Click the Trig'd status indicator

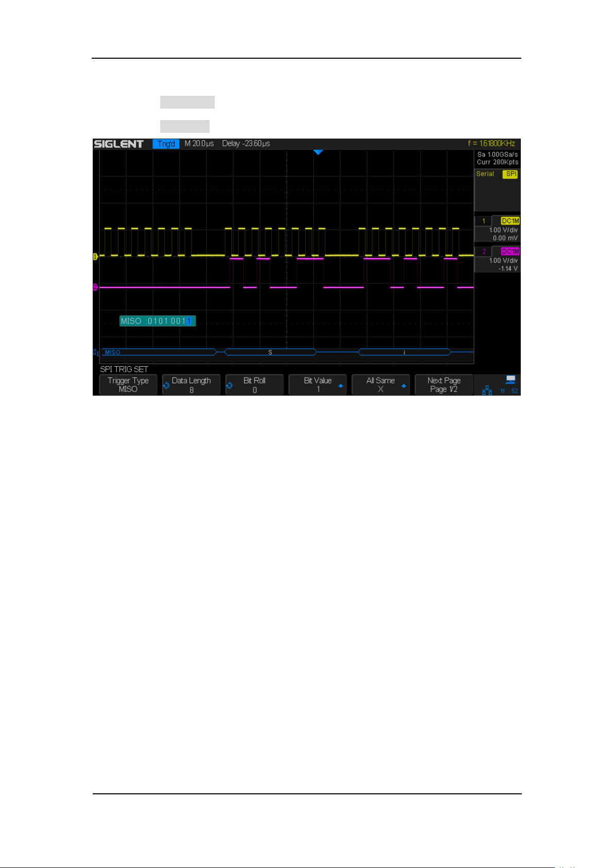click(x=166, y=144)
